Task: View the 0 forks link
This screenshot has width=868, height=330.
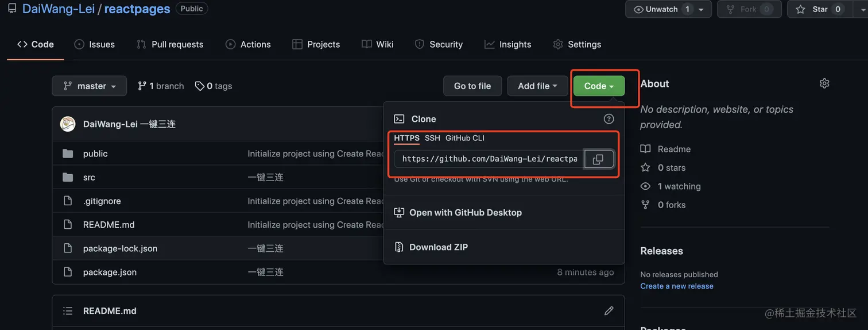Action: 663,205
